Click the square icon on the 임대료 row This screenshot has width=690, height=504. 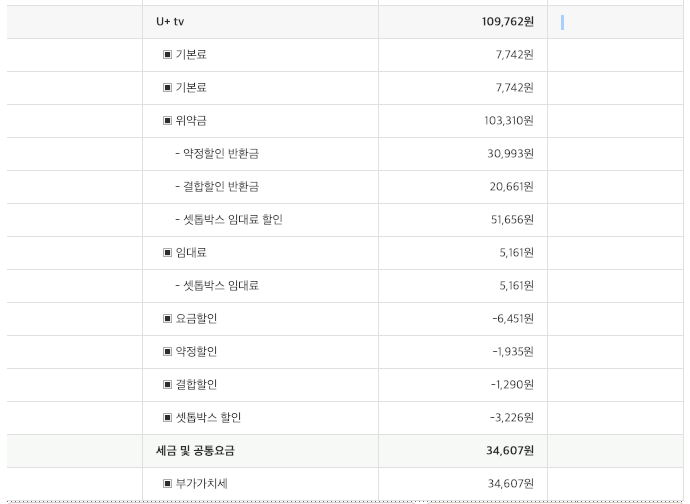tap(167, 253)
